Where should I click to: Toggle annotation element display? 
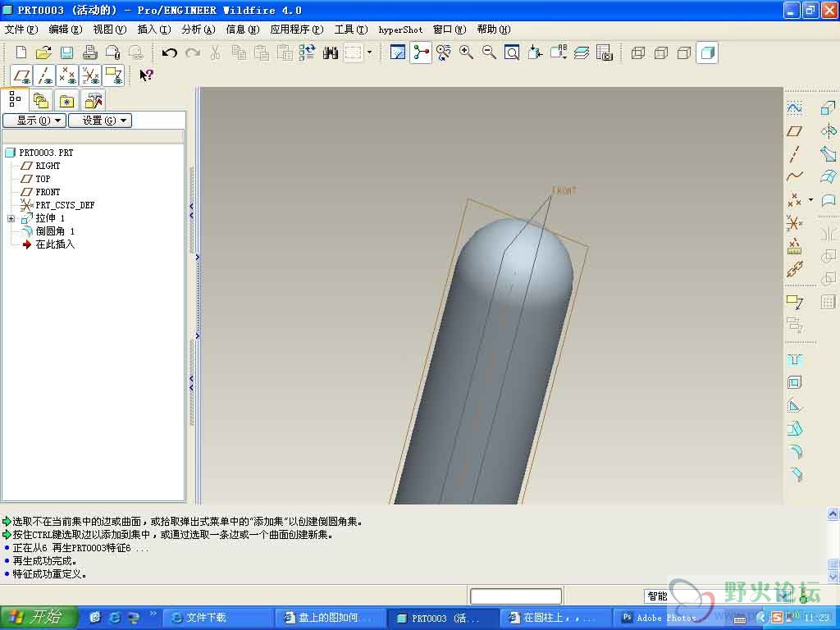click(113, 75)
